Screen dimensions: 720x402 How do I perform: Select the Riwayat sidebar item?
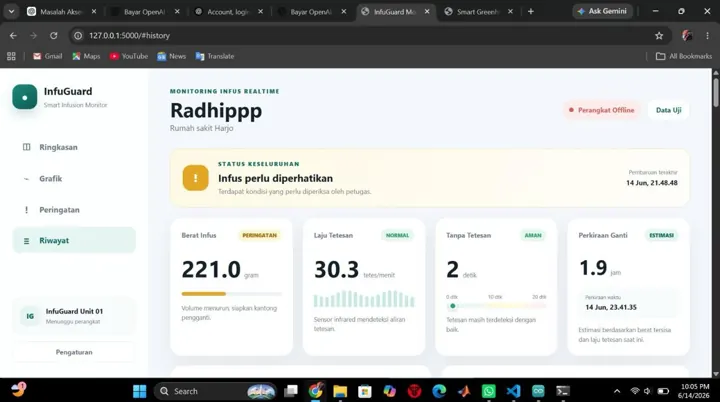click(x=74, y=240)
